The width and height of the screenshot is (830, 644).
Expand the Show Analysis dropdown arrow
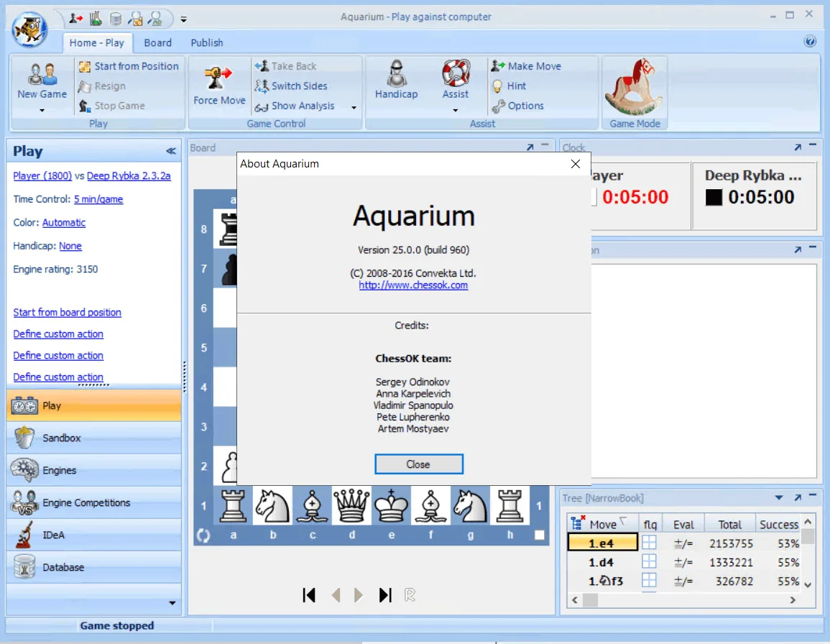point(354,108)
